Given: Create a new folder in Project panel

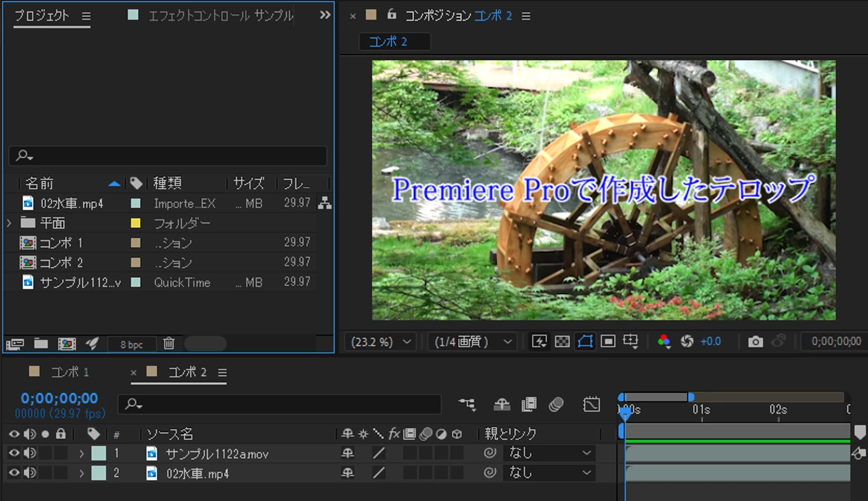Looking at the screenshot, I should pos(41,343).
